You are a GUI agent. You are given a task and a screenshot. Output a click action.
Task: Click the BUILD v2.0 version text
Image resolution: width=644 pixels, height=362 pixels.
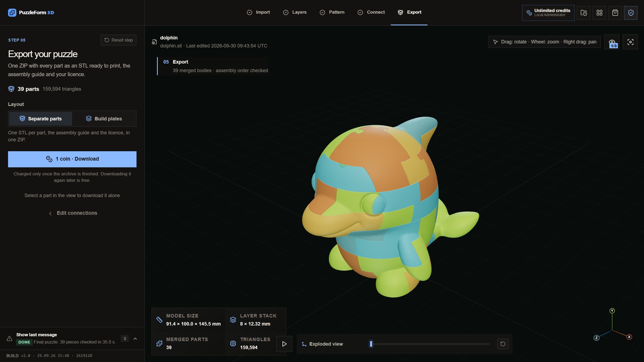point(49,356)
